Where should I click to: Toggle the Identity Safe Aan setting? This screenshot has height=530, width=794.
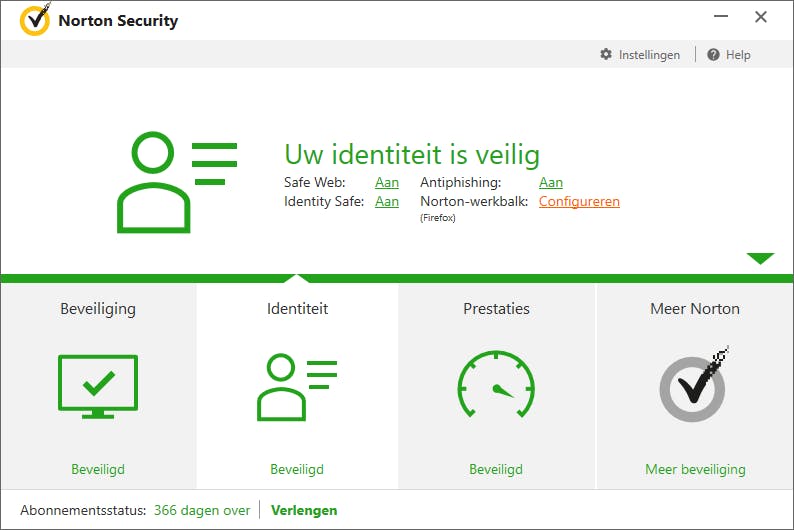pyautogui.click(x=387, y=201)
